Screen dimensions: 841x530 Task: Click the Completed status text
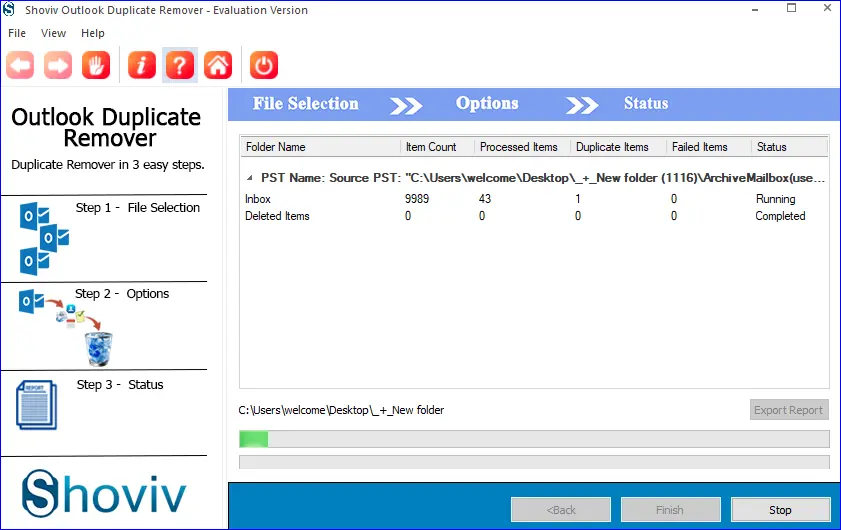pos(780,216)
